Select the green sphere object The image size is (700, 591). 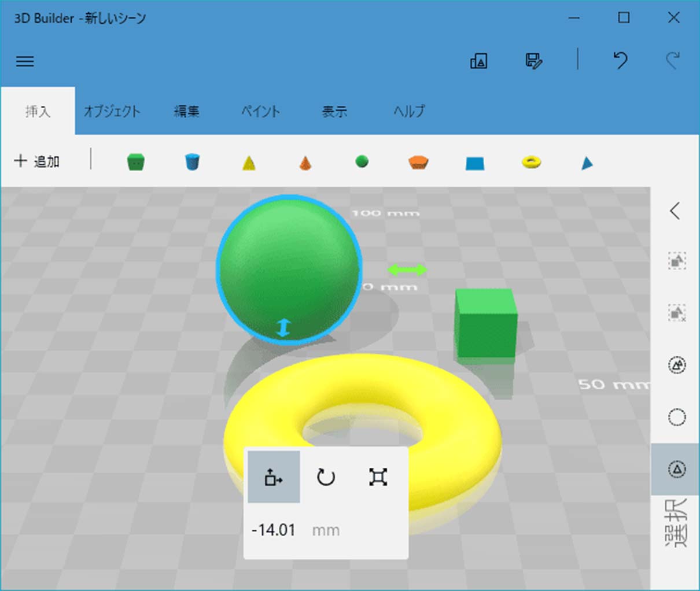(x=289, y=269)
